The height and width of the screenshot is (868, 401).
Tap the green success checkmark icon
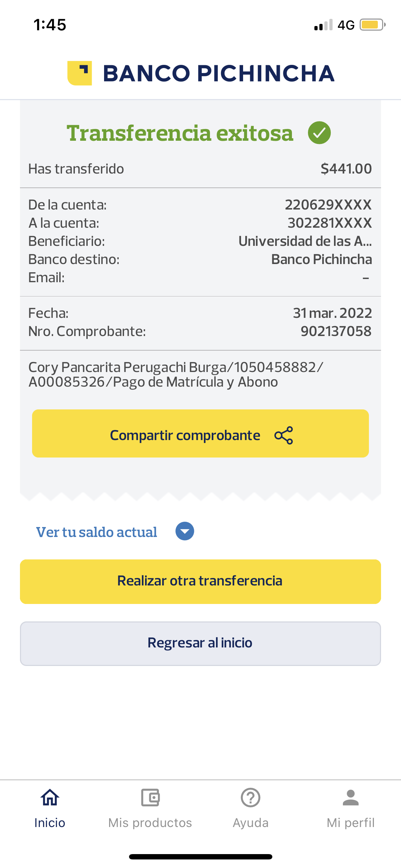click(319, 133)
